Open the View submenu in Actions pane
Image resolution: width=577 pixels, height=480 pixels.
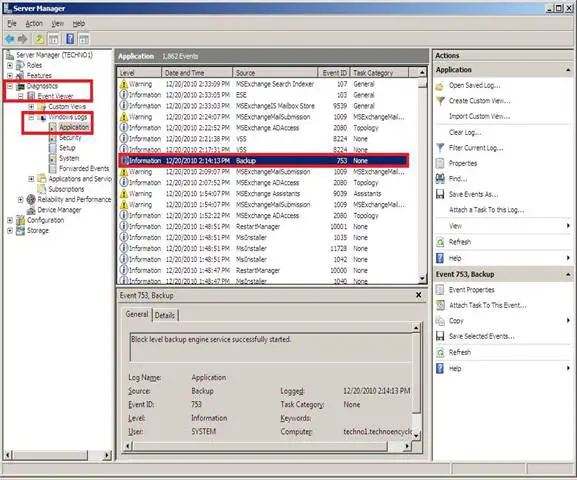(x=503, y=226)
